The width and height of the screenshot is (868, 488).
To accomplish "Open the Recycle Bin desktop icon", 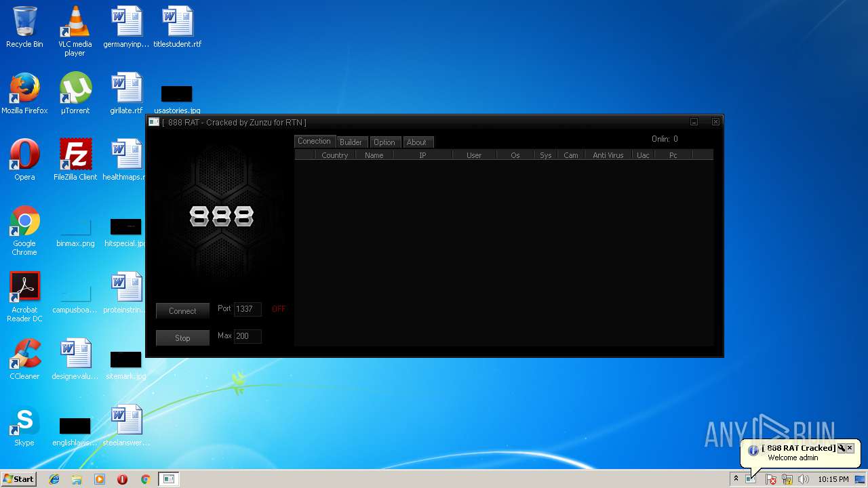I will (24, 27).
